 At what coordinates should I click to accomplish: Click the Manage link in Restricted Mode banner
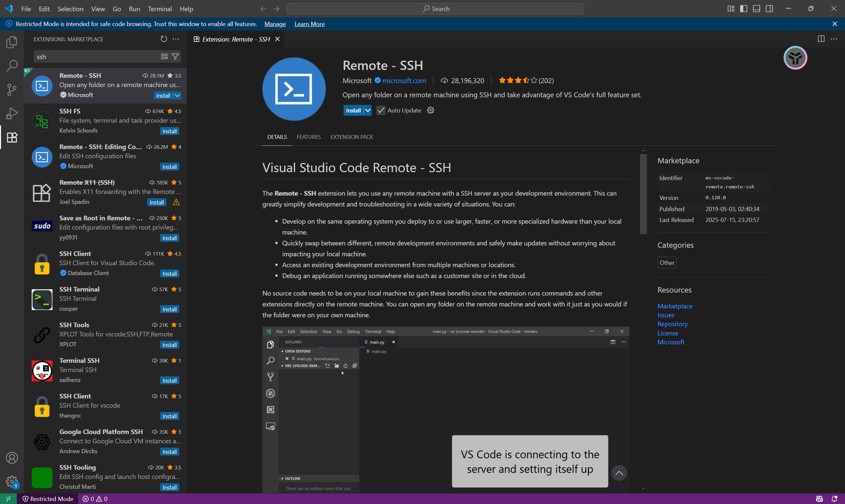pos(275,24)
